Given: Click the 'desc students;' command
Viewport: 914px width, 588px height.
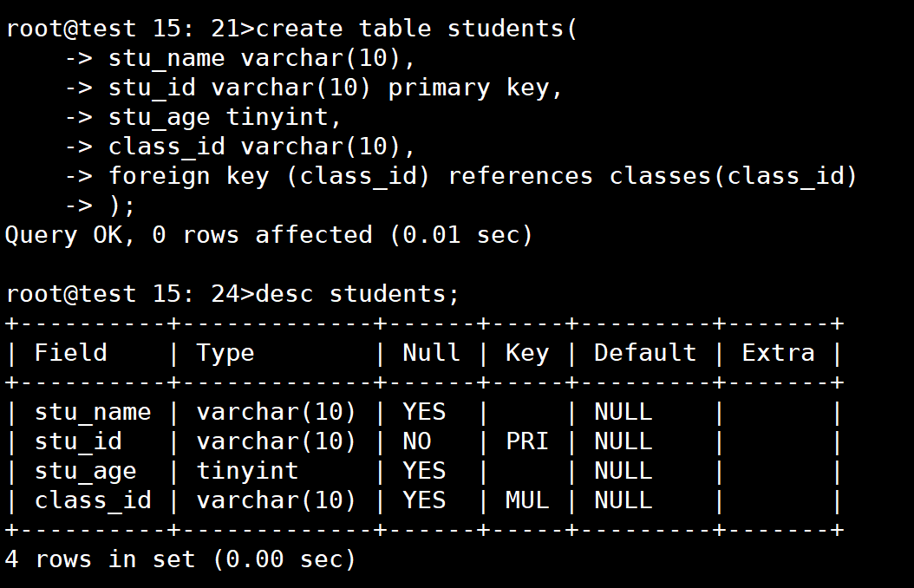Looking at the screenshot, I should [357, 294].
